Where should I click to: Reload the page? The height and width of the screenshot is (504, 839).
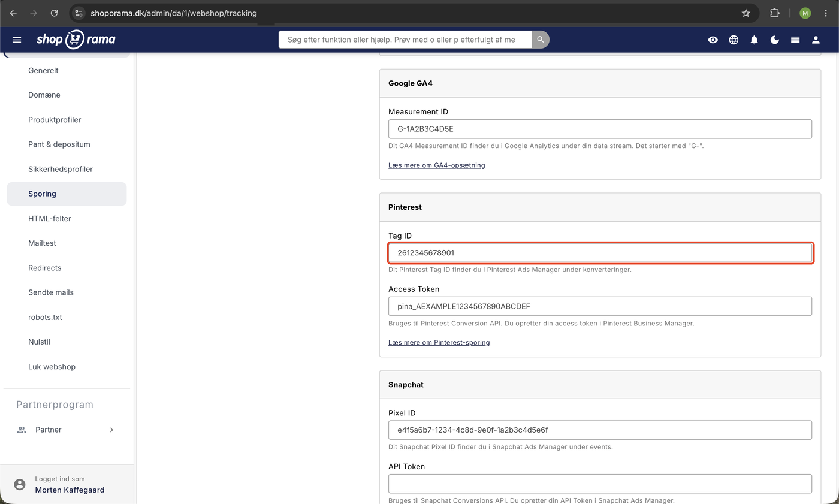(54, 13)
